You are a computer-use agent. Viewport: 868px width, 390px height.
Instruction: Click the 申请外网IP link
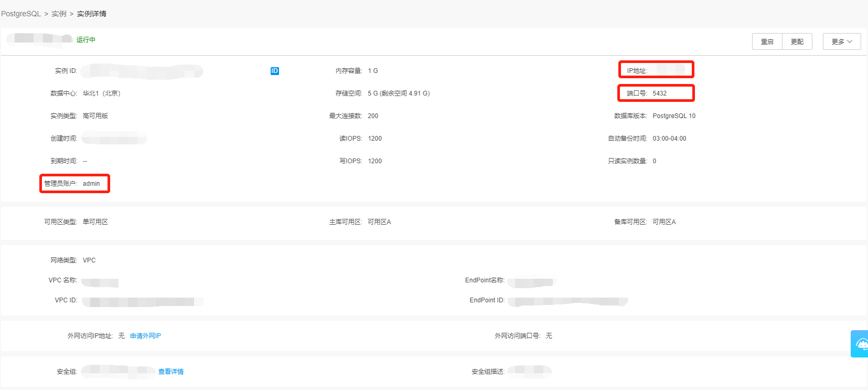point(145,336)
